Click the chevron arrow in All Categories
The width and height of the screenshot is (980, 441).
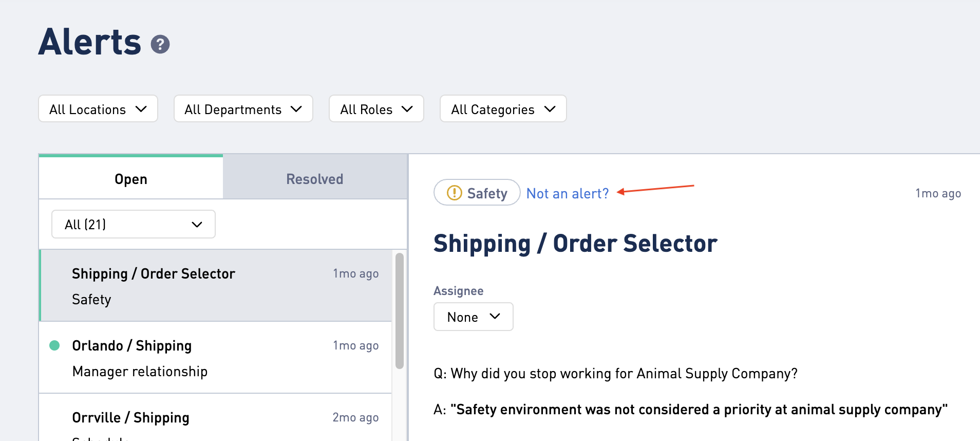tap(550, 109)
